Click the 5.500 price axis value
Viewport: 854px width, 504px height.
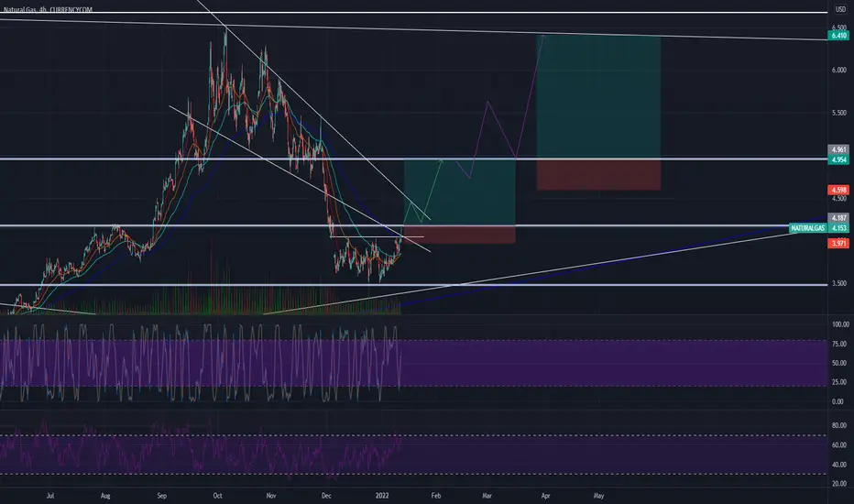click(838, 113)
